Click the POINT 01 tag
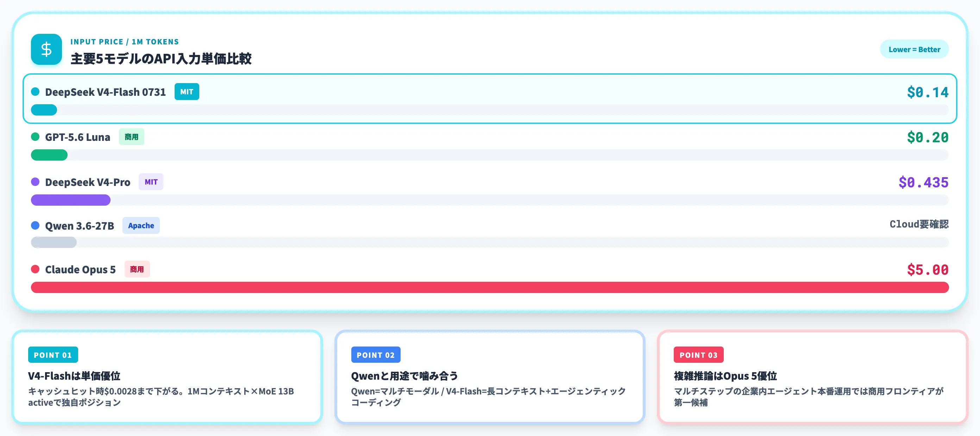Screen dimensions: 980x436 pyautogui.click(x=53, y=355)
